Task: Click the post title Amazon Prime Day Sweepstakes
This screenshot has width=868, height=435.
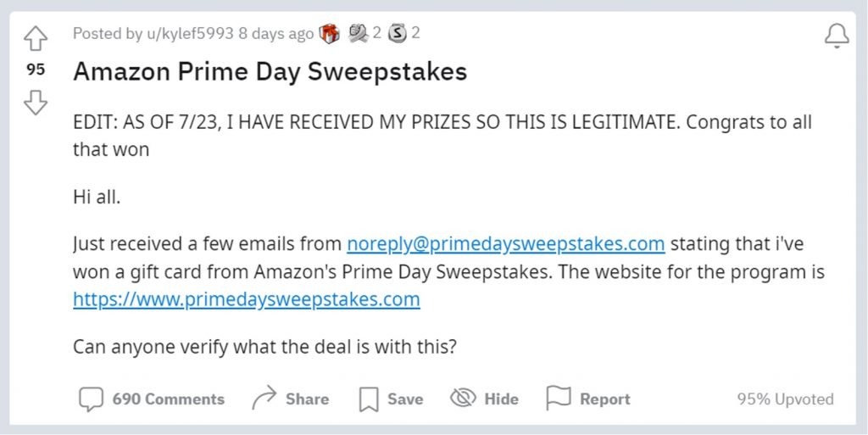Action: tap(270, 71)
